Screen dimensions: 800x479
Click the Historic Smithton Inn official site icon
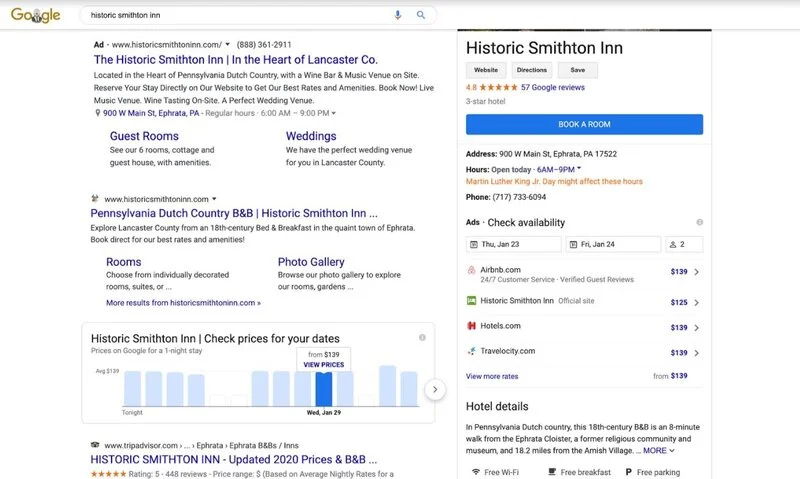click(471, 300)
